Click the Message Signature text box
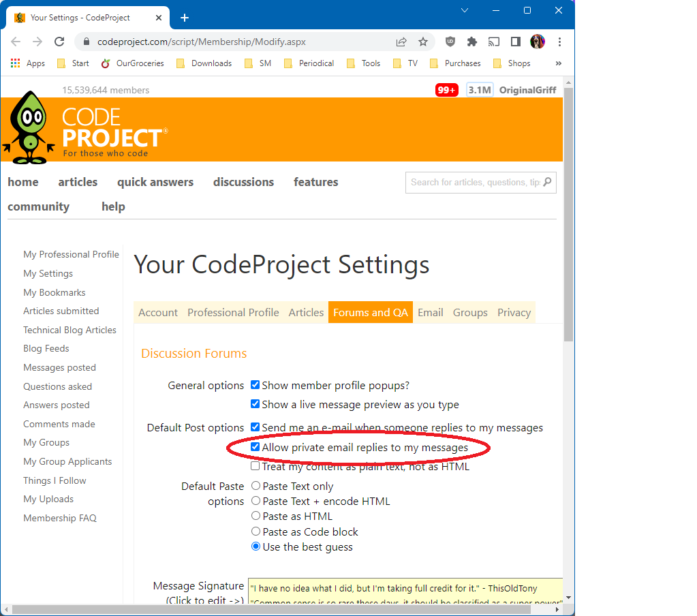The height and width of the screenshot is (616, 697). pyautogui.click(x=405, y=591)
